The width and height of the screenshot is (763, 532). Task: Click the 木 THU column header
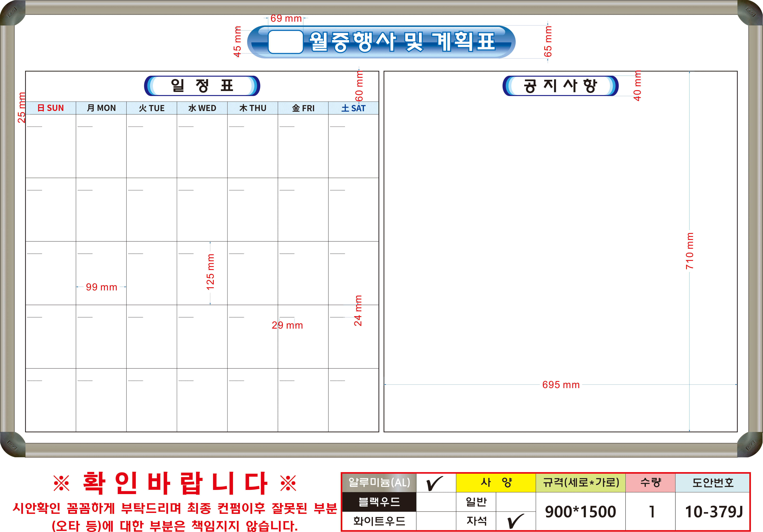point(253,108)
